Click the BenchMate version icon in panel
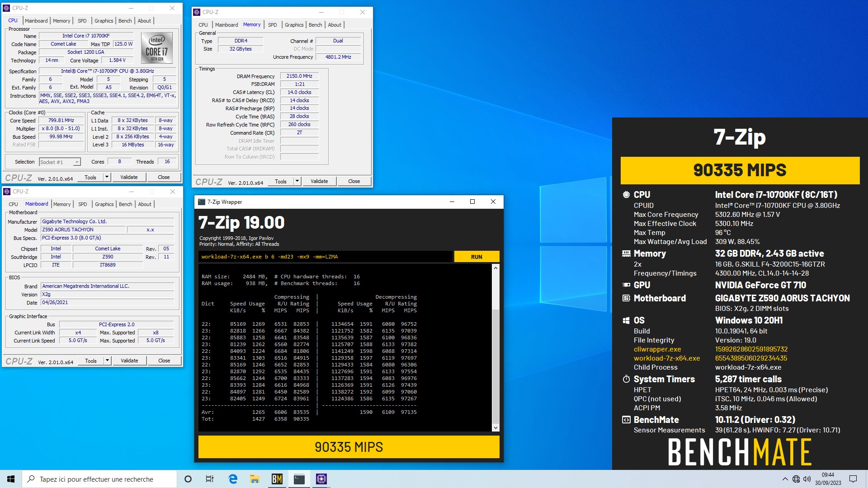This screenshot has width=868, height=488. (x=626, y=420)
